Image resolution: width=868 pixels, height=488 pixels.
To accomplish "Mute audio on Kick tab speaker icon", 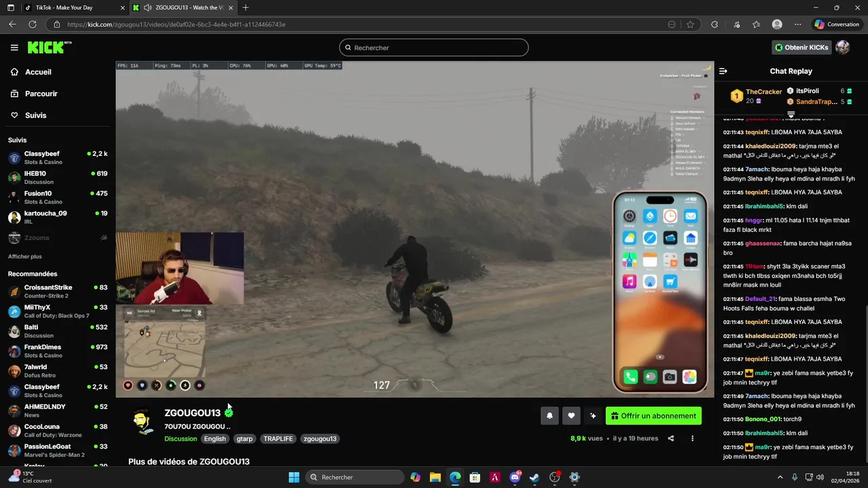I will pyautogui.click(x=147, y=7).
